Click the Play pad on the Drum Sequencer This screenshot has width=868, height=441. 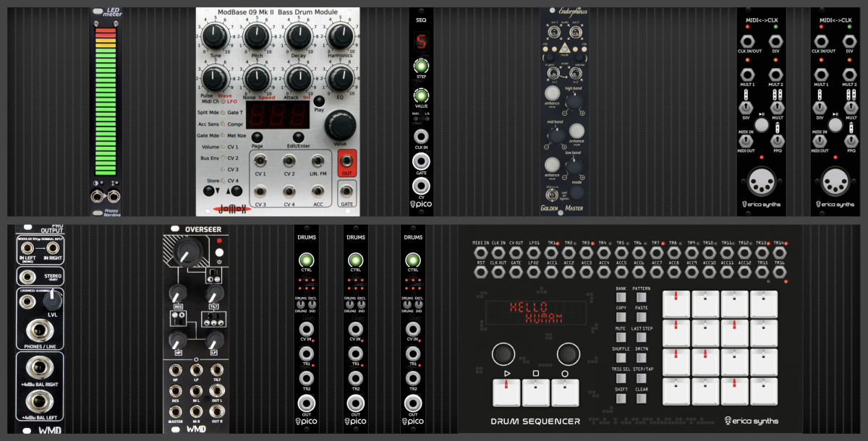tap(506, 391)
